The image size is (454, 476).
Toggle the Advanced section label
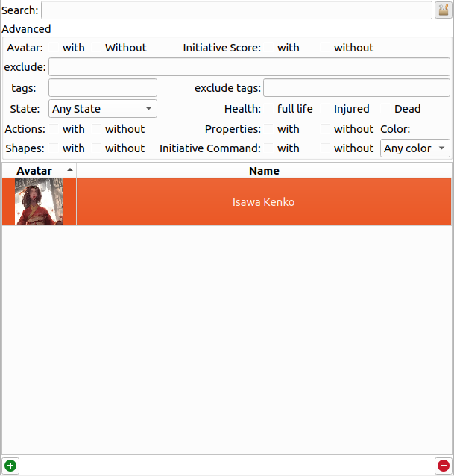click(x=27, y=29)
